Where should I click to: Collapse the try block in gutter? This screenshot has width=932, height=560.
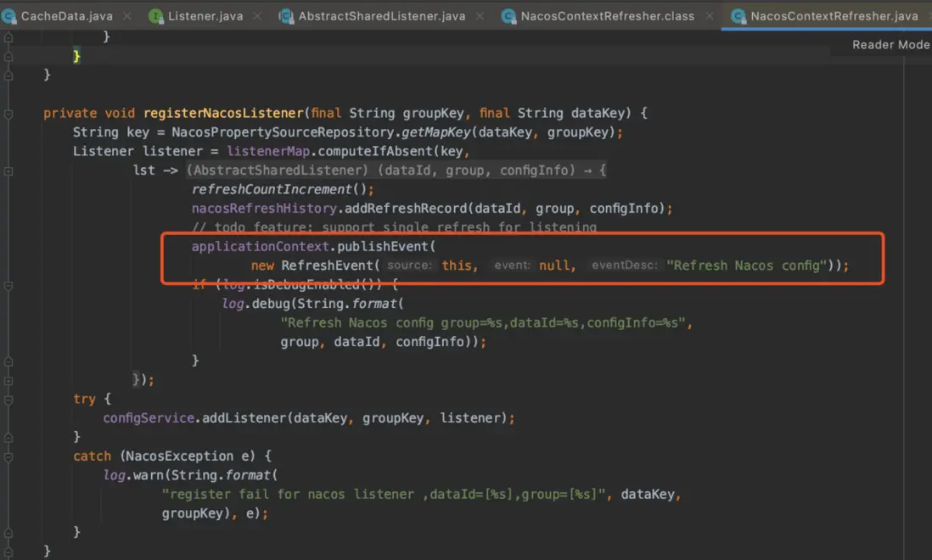pyautogui.click(x=7, y=399)
